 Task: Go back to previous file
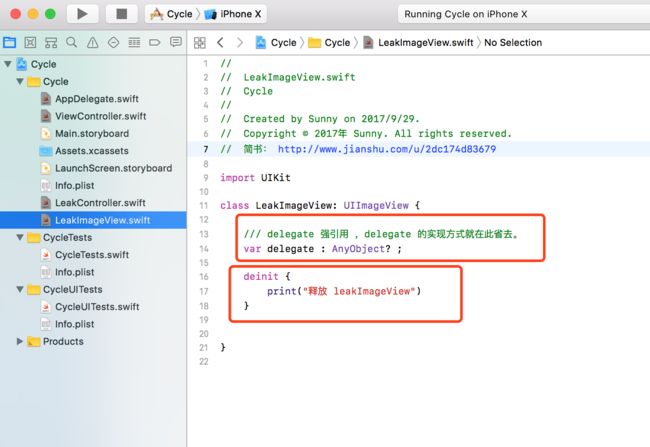click(221, 42)
